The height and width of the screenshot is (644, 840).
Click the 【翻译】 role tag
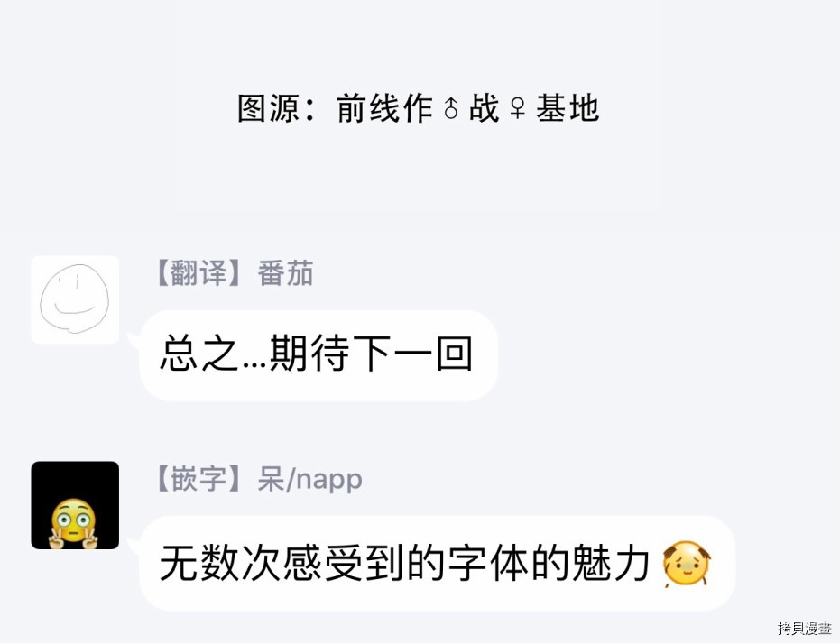pos(198,273)
